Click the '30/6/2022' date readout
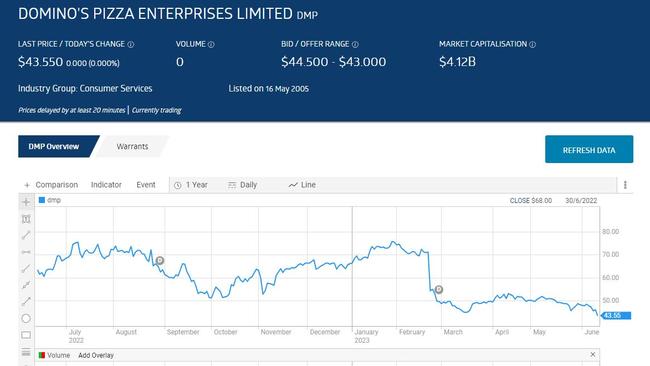 click(581, 200)
